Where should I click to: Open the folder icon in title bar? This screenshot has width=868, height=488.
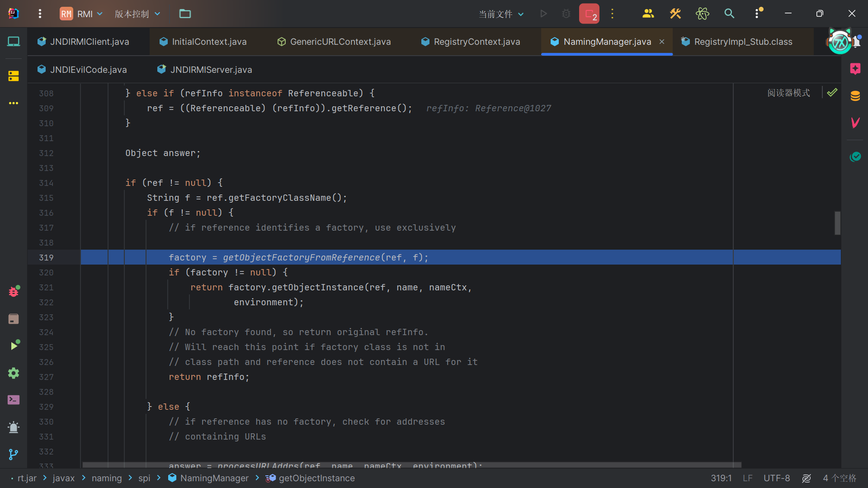point(185,14)
